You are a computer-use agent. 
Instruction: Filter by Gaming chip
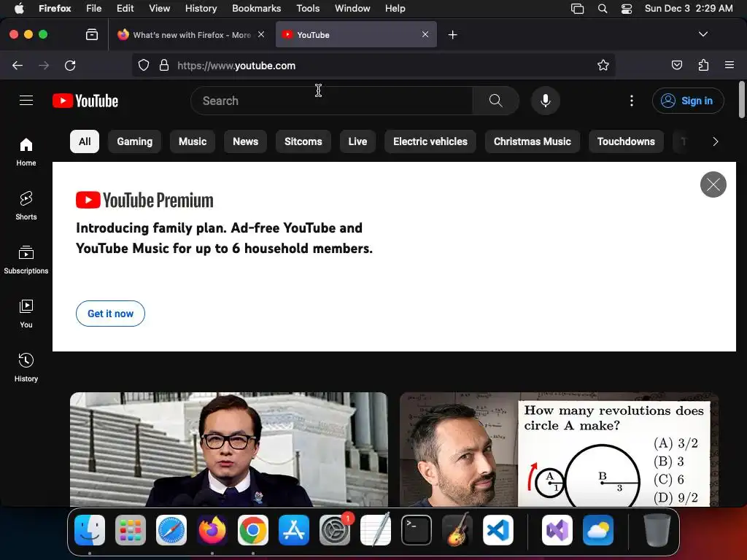[x=135, y=141]
